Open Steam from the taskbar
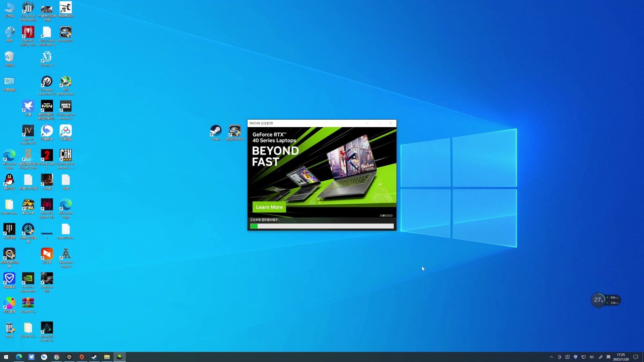644x362 pixels. click(94, 357)
